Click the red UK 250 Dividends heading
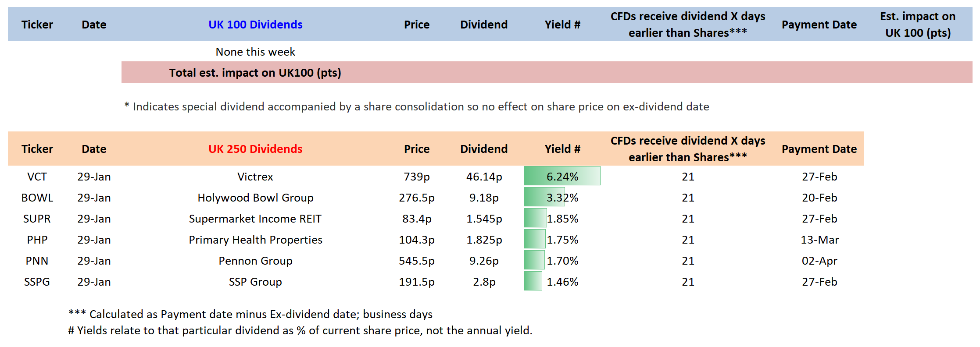This screenshot has height=347, width=980. tap(255, 149)
